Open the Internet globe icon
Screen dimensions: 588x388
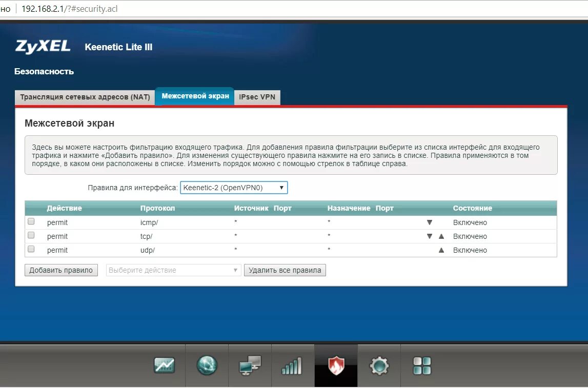pos(207,365)
